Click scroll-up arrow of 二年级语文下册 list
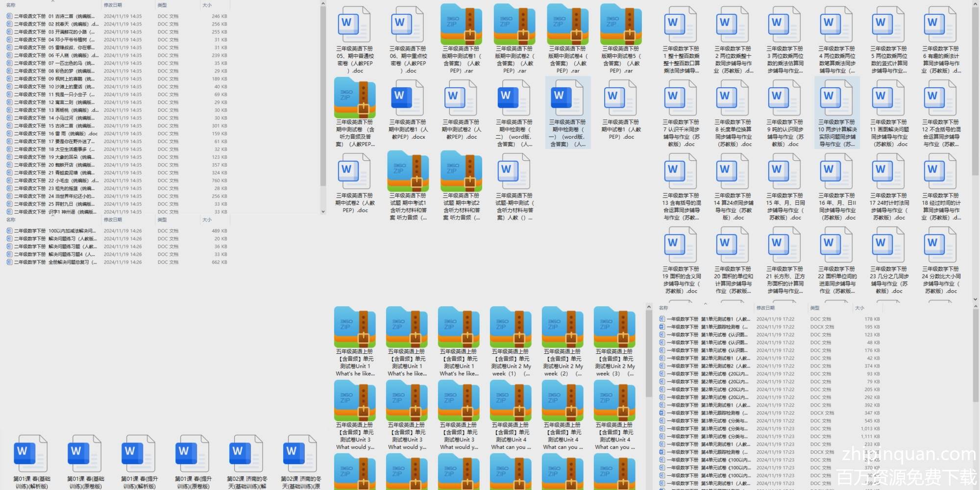Viewport: 980px width, 490px height. [323, 4]
